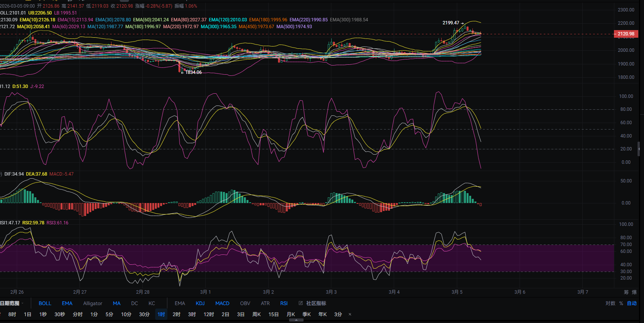Viewport: 644px width, 323px height.
Task: Toggle the BOLL indicator off
Action: (x=45, y=303)
